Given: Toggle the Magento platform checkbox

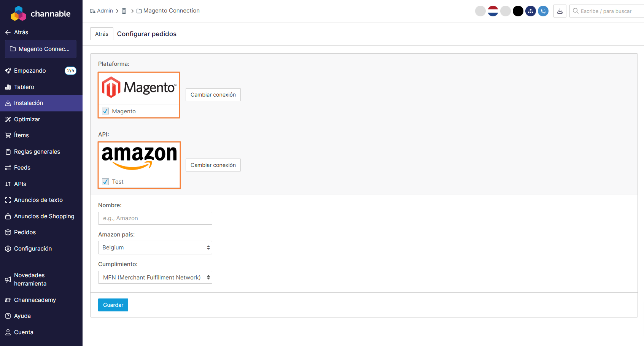Looking at the screenshot, I should coord(105,111).
